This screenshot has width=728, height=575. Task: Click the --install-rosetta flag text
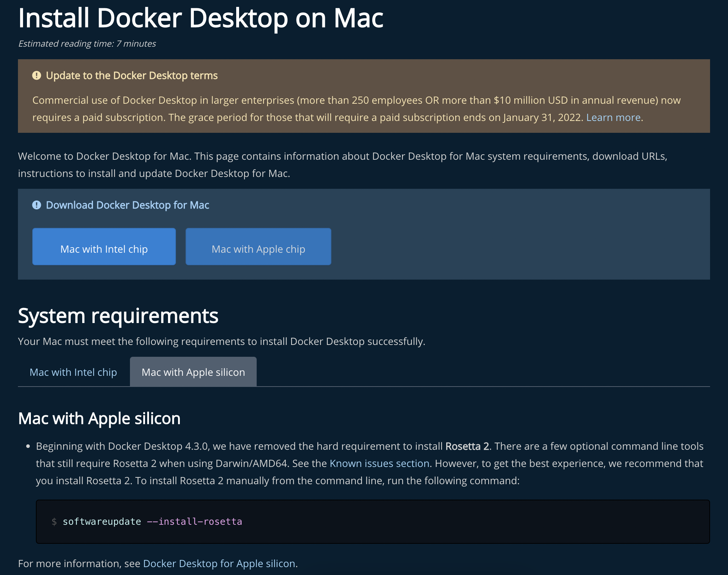(x=195, y=522)
